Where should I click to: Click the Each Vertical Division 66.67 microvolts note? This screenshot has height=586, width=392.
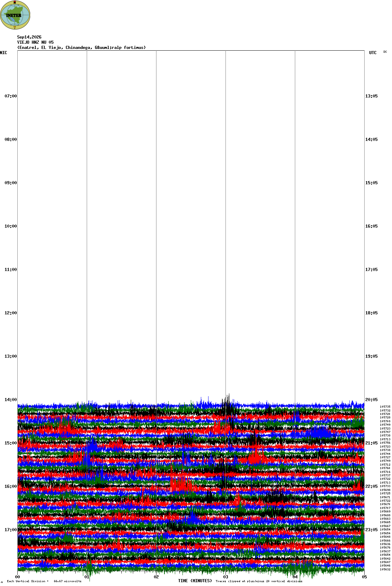(x=44, y=581)
